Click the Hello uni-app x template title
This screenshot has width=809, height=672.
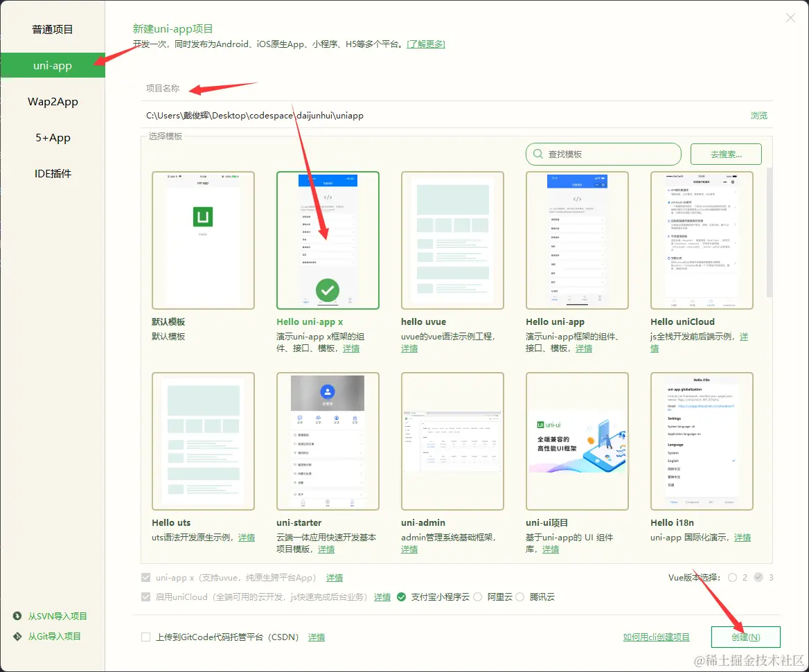click(310, 322)
